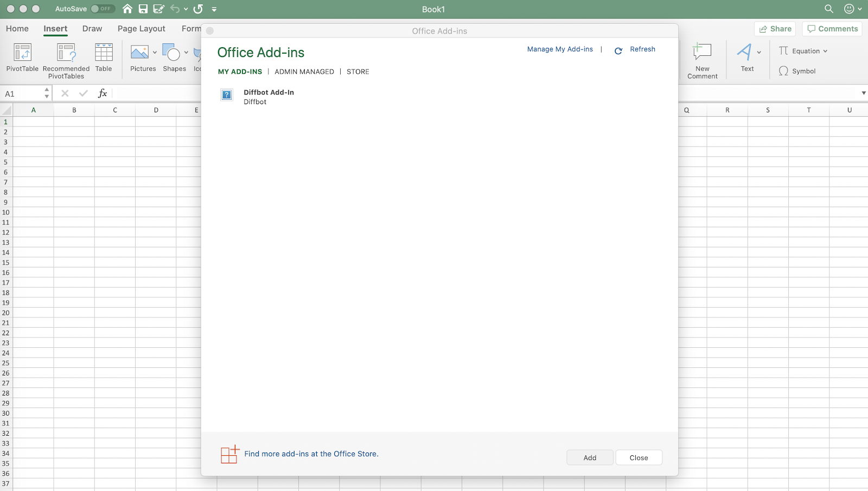Expand the Text dropdown arrow
The width and height of the screenshot is (868, 491).
[x=759, y=53]
